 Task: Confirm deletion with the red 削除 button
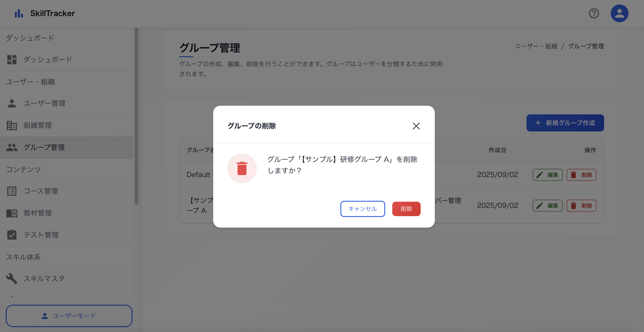click(406, 209)
